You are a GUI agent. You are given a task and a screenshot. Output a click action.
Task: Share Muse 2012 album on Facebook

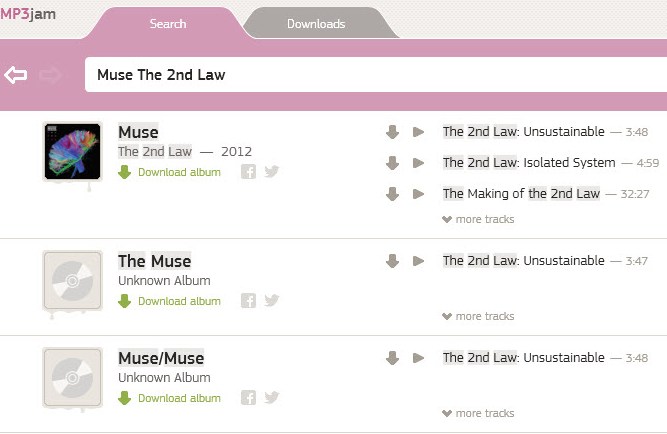(248, 172)
